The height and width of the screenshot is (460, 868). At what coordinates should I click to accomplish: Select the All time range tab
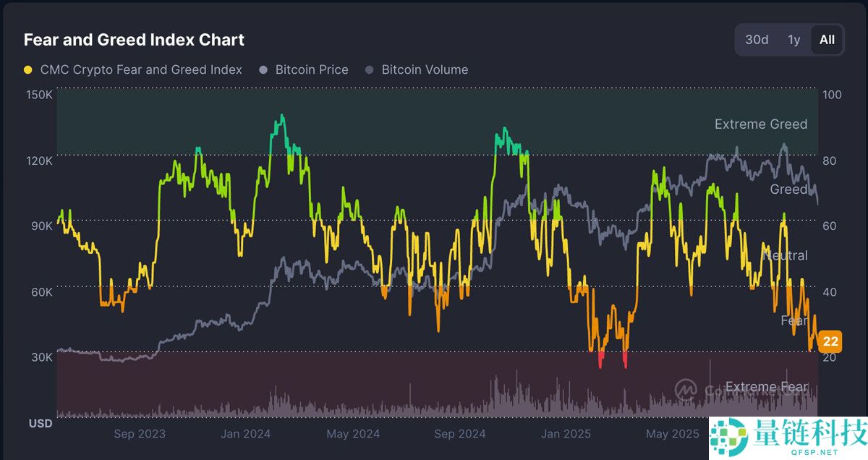click(x=827, y=40)
